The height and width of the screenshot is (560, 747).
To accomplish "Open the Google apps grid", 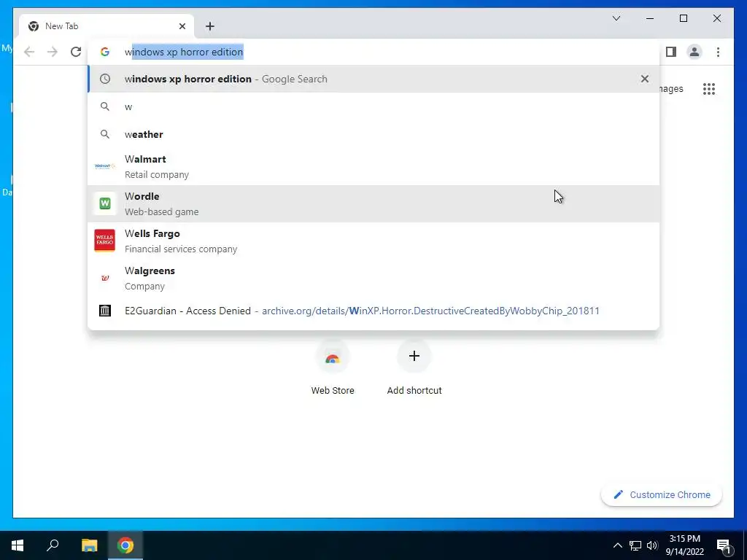I will point(709,89).
